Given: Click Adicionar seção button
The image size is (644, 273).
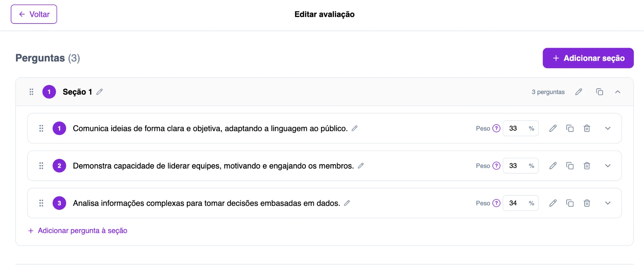Looking at the screenshot, I should click(588, 58).
